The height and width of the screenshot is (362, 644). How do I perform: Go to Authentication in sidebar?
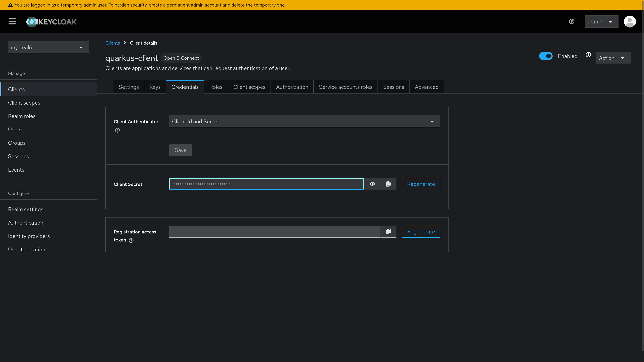pyautogui.click(x=48, y=223)
